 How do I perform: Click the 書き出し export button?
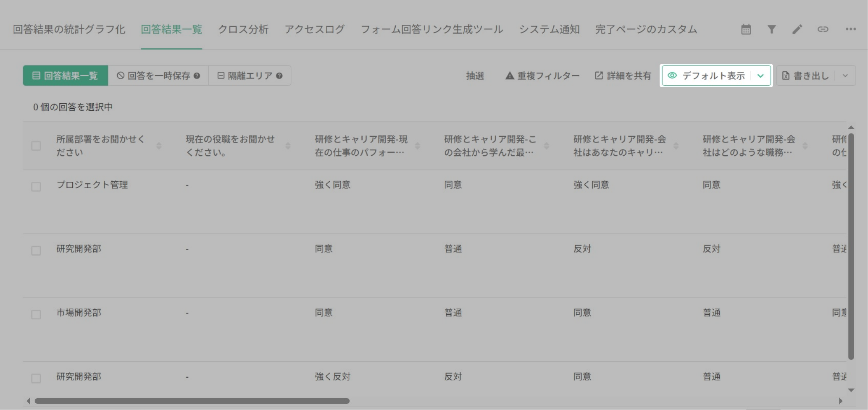(806, 76)
